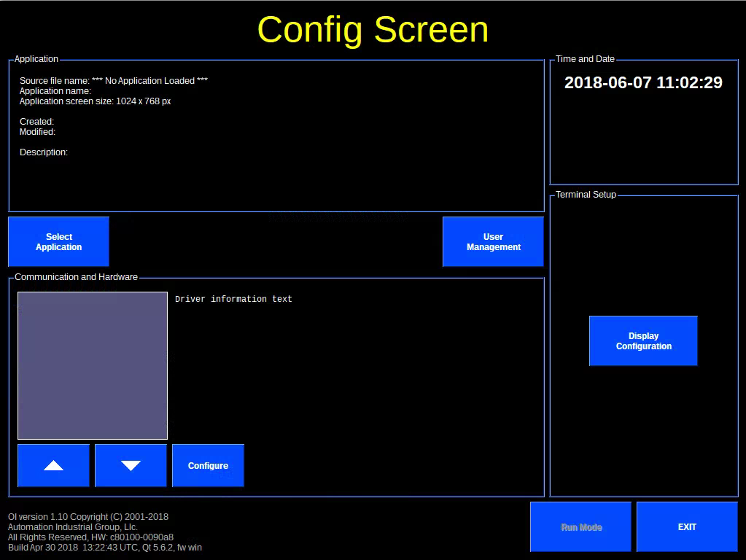Image resolution: width=746 pixels, height=560 pixels.
Task: Click the Driver information text area
Action: 233,299
